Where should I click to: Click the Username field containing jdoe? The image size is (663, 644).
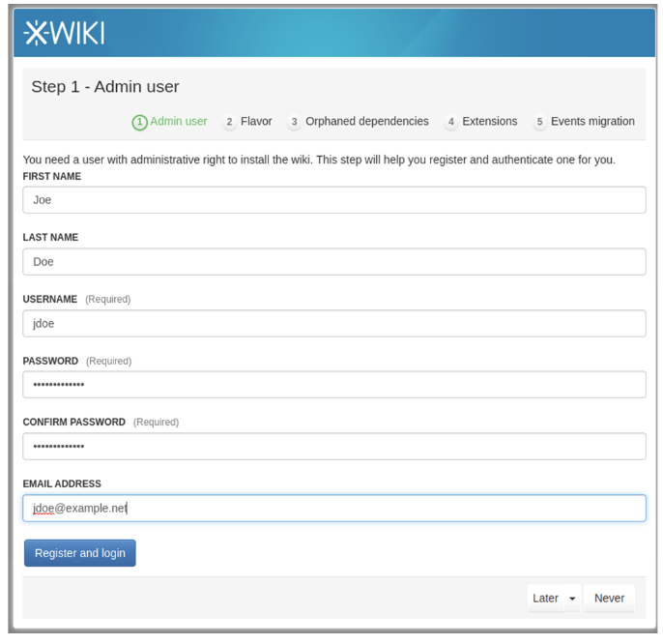[x=334, y=323]
